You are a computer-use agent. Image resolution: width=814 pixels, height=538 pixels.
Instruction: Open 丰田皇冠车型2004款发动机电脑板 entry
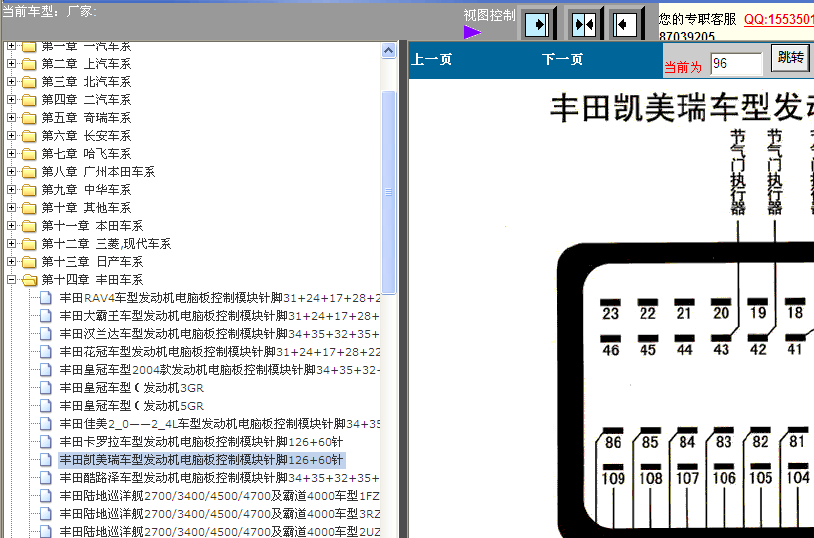220,370
